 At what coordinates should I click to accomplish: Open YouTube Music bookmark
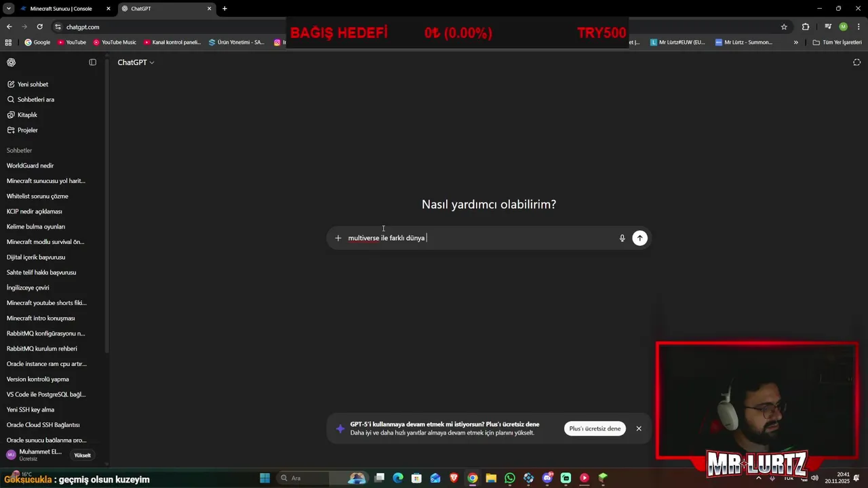pyautogui.click(x=115, y=42)
